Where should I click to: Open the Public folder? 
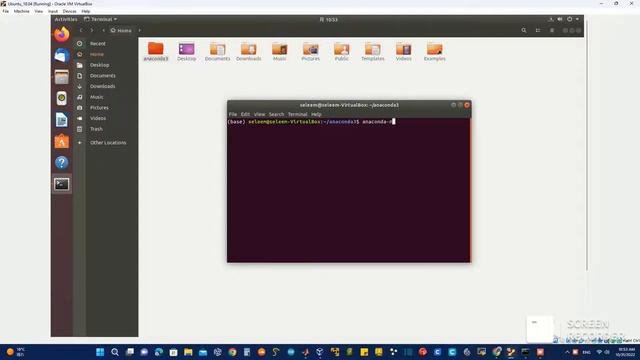coord(342,52)
